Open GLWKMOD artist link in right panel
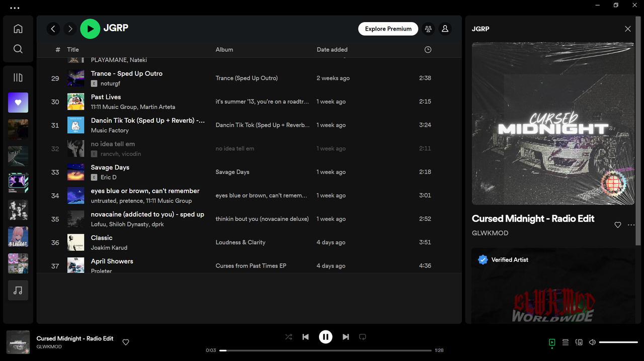The image size is (644, 361). click(x=490, y=233)
